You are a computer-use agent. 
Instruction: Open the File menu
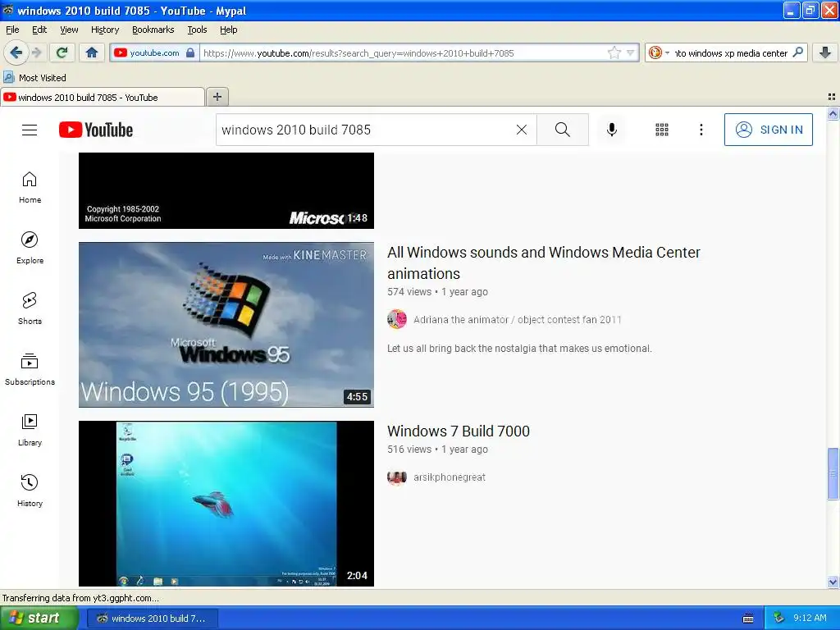click(12, 30)
